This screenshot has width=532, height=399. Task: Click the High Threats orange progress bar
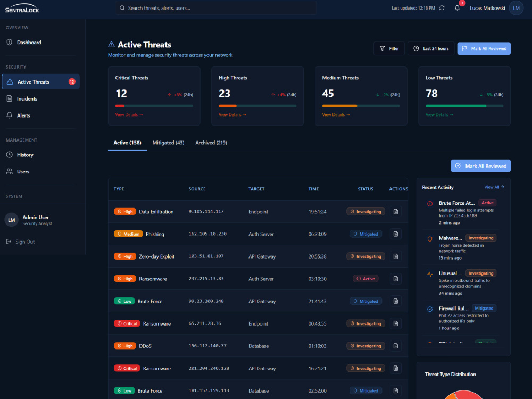[257, 106]
